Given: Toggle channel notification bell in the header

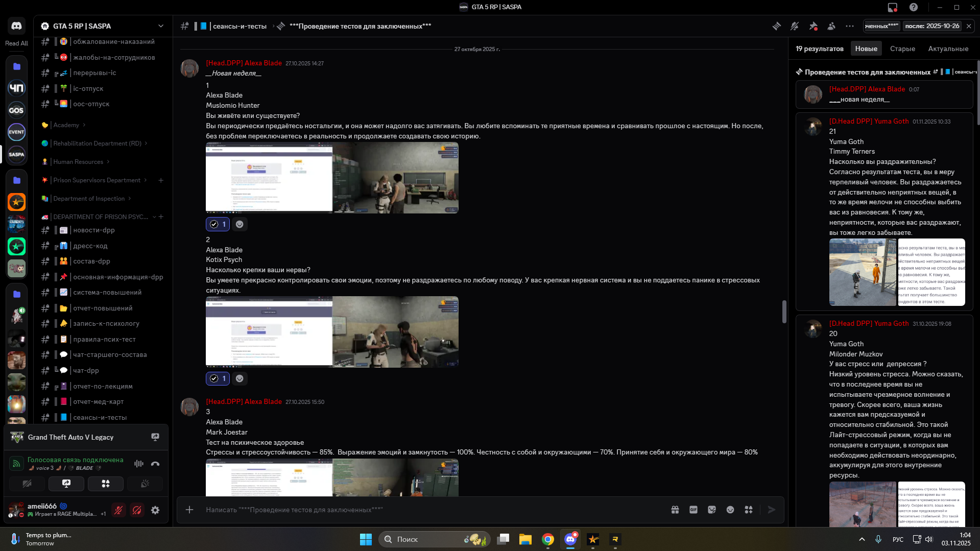Looking at the screenshot, I should 795,26.
